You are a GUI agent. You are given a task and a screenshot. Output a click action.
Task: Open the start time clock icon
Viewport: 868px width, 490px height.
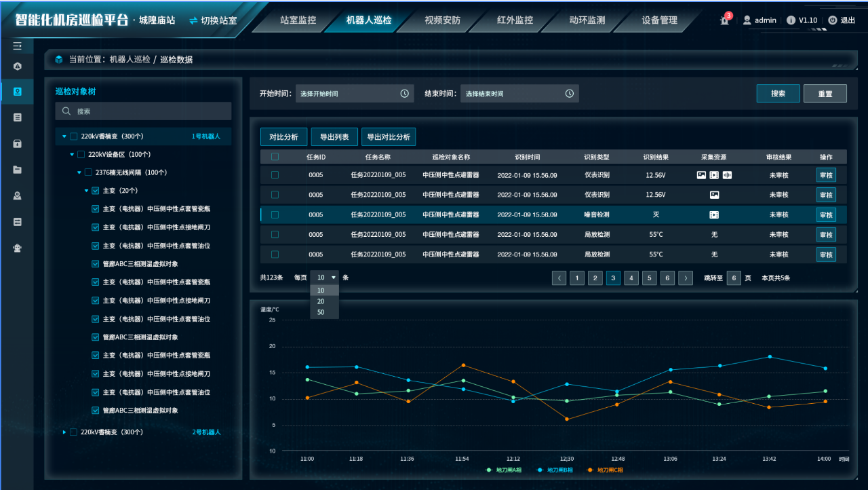tap(405, 94)
